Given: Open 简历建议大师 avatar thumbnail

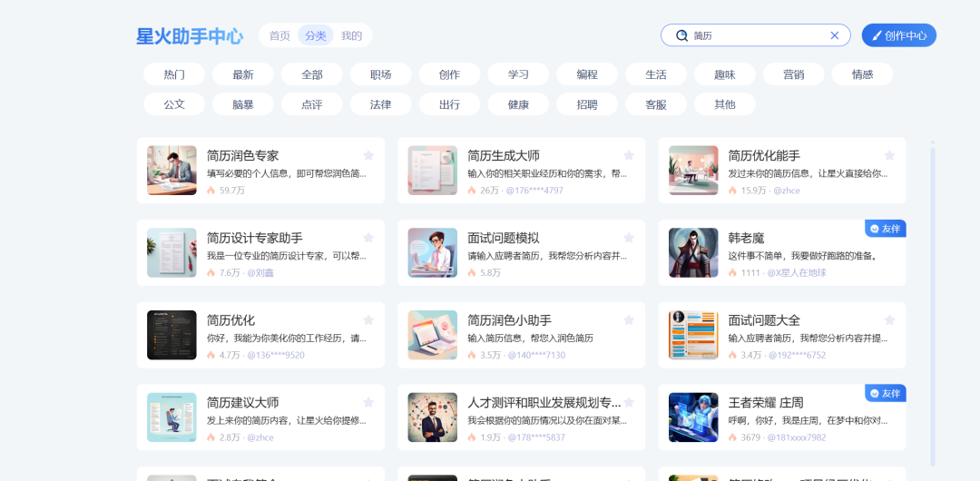Looking at the screenshot, I should pyautogui.click(x=171, y=417).
